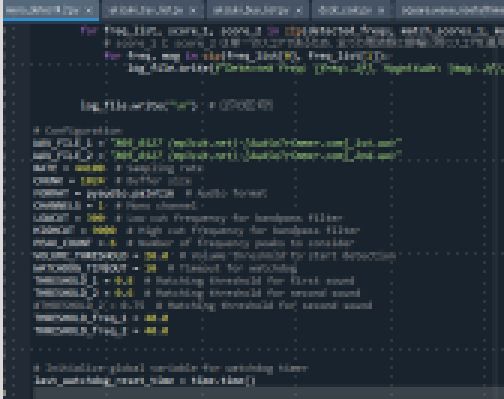This screenshot has height=399, width=504.
Task: Click the horizontal scrollbar at the bottom
Action: coord(268,393)
